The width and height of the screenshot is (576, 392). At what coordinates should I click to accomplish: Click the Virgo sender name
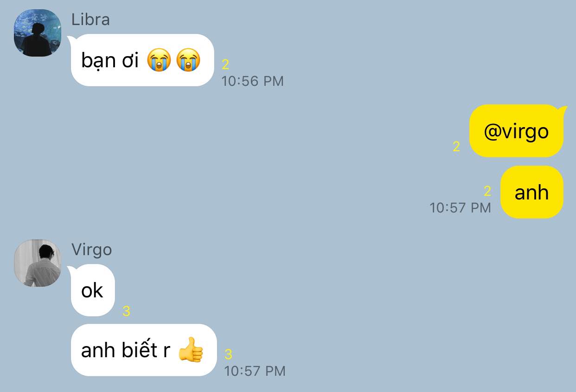[x=92, y=250]
